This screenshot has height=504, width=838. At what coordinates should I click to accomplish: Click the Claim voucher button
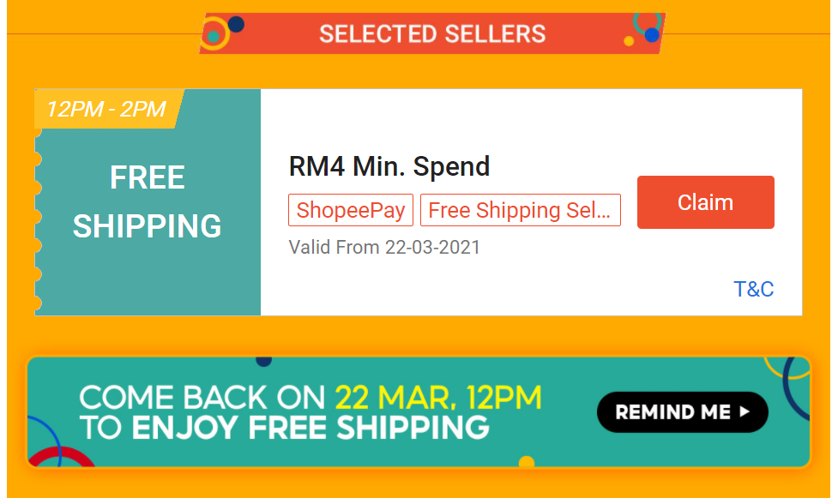point(705,203)
